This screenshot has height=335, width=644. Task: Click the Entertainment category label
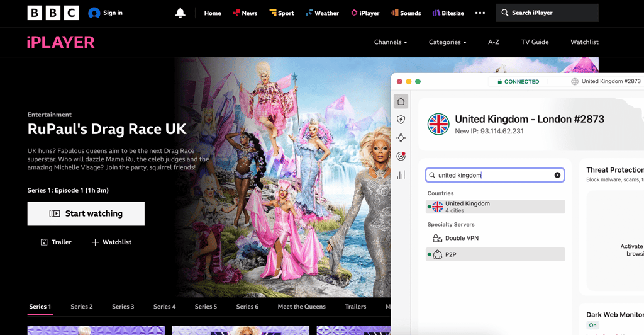(x=49, y=115)
